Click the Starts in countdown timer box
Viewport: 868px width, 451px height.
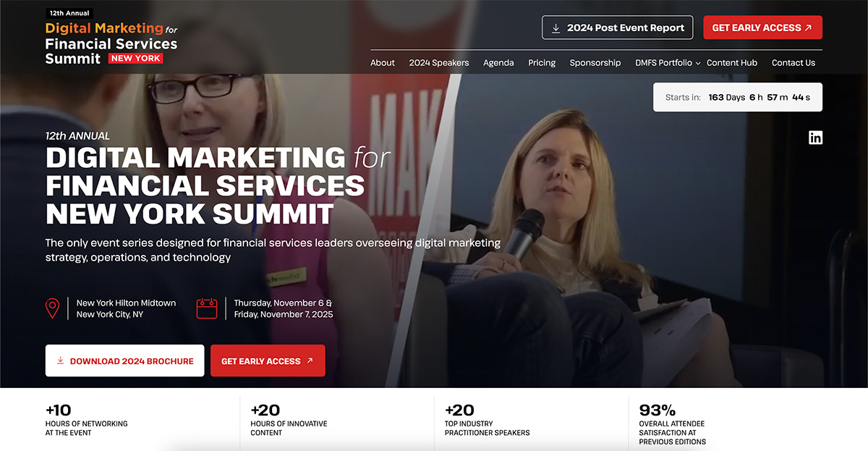pyautogui.click(x=738, y=97)
